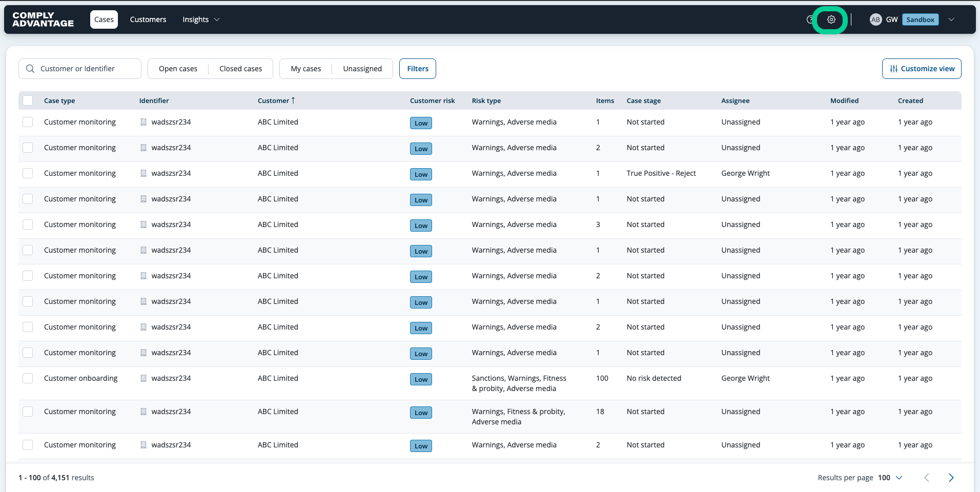This screenshot has width=980, height=492.
Task: Check the case row with 3 items
Action: 28,224
